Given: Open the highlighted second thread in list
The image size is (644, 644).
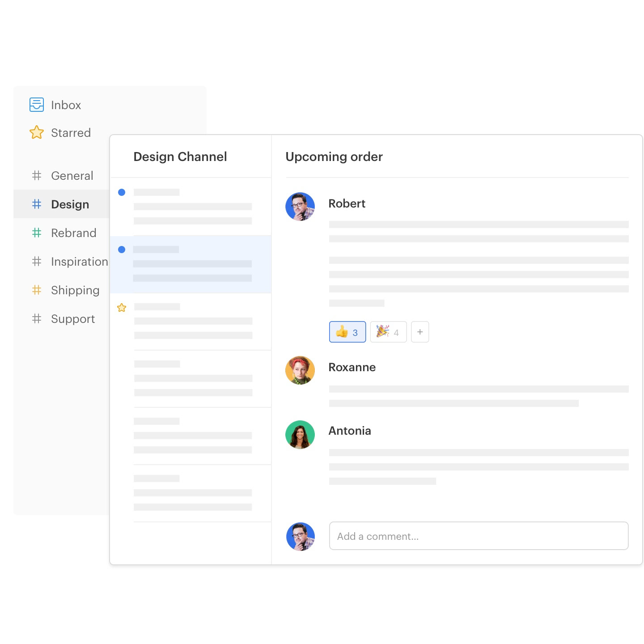Looking at the screenshot, I should 191,264.
